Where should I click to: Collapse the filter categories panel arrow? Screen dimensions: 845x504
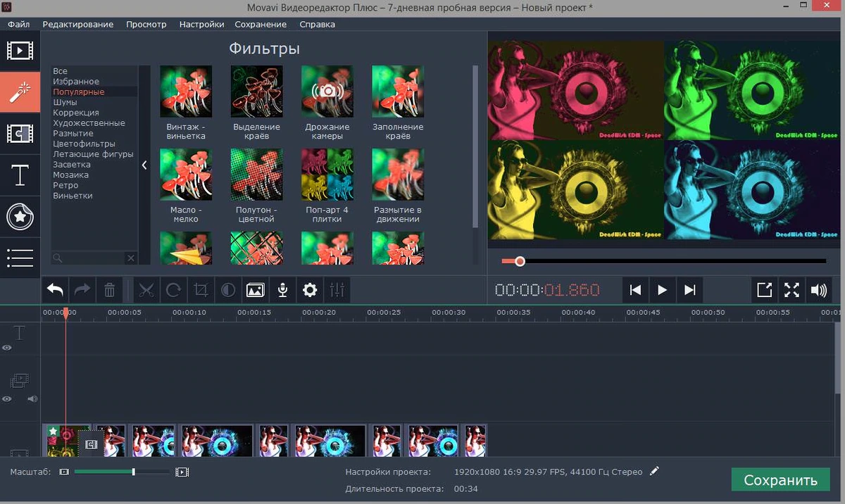(x=144, y=165)
